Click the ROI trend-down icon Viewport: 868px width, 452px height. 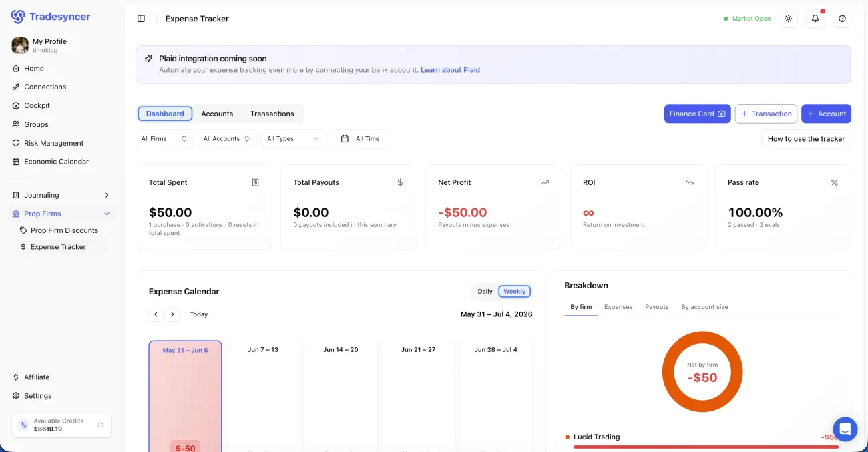(690, 182)
